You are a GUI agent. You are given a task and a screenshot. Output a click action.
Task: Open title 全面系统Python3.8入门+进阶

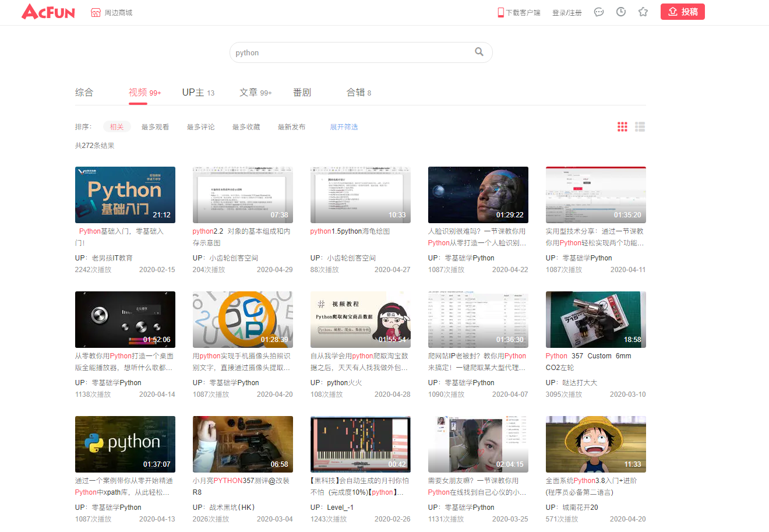point(591,487)
